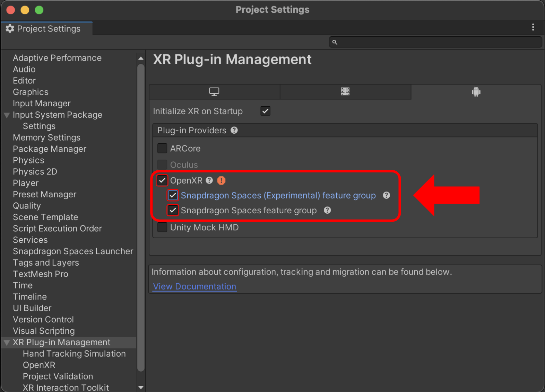
Task: Open Services settings
Action: pos(30,240)
